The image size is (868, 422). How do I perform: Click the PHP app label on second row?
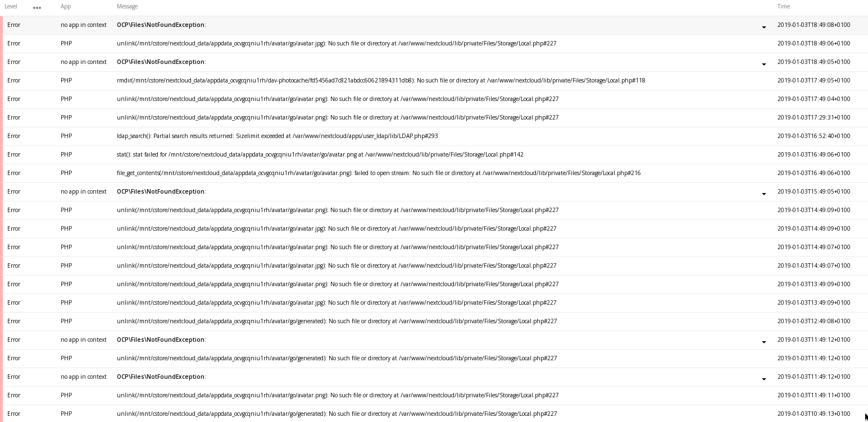coord(66,43)
